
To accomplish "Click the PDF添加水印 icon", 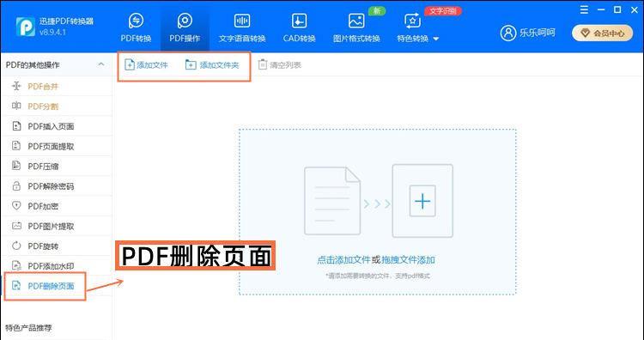I will coord(16,265).
